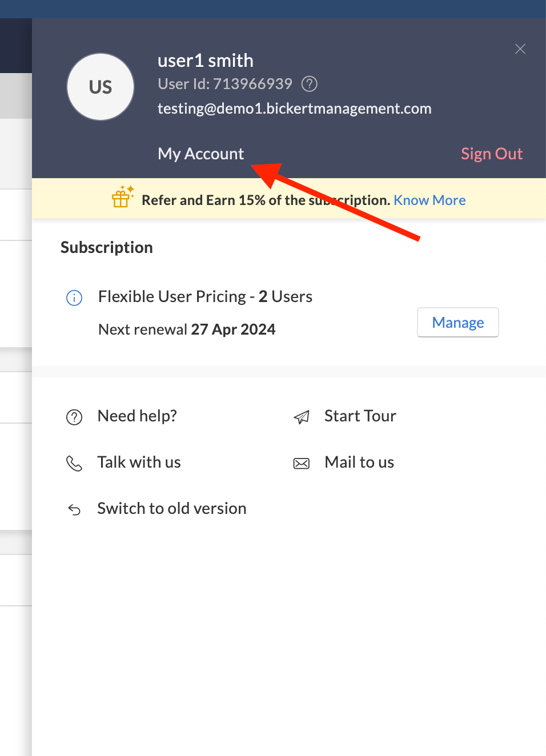The width and height of the screenshot is (546, 756).
Task: Click the gift box referral icon
Action: 122,197
